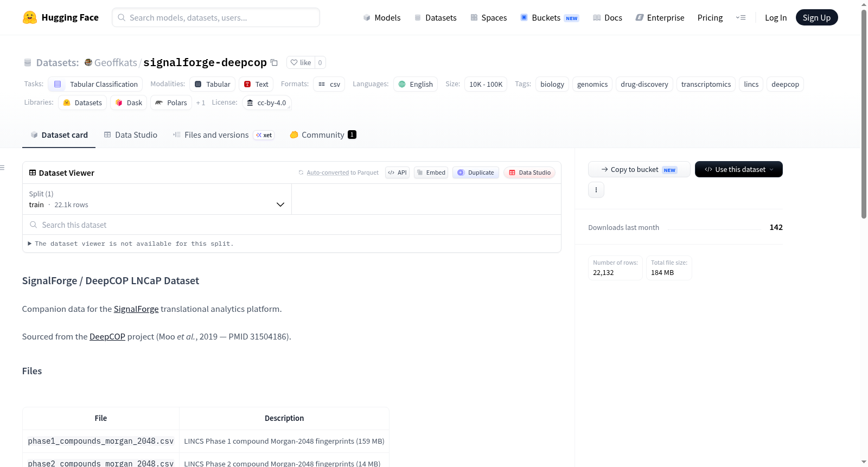Click the page vertical scrollbar
Image resolution: width=868 pixels, height=467 pixels.
[864, 114]
